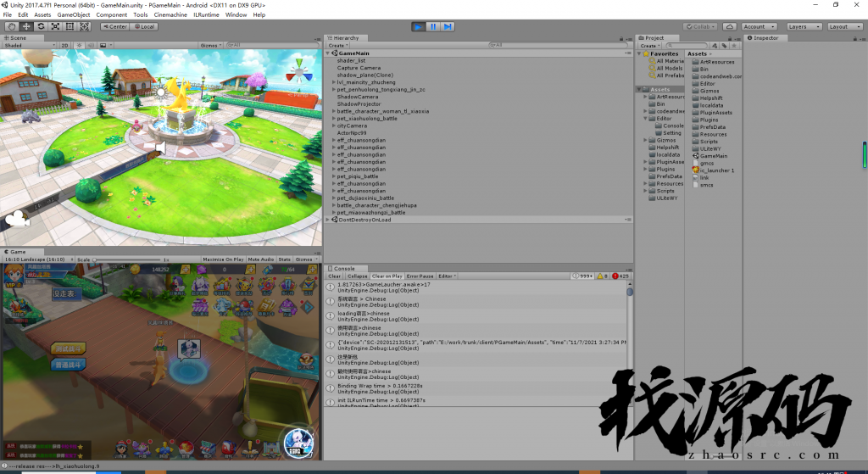Click the Hierarchy search field
868x474 pixels.
pyautogui.click(x=558, y=46)
